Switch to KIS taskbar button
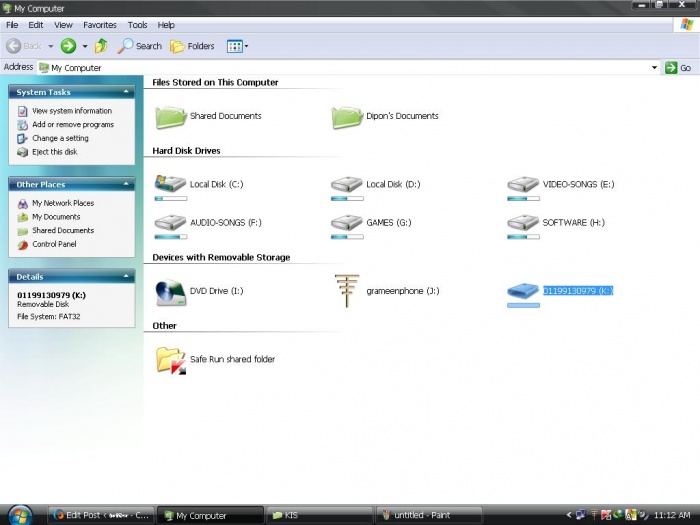 click(319, 515)
